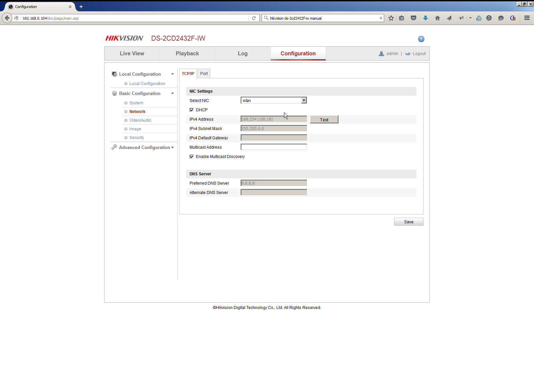Open the help question mark icon
Viewport: 534px width, 392px height.
point(421,39)
